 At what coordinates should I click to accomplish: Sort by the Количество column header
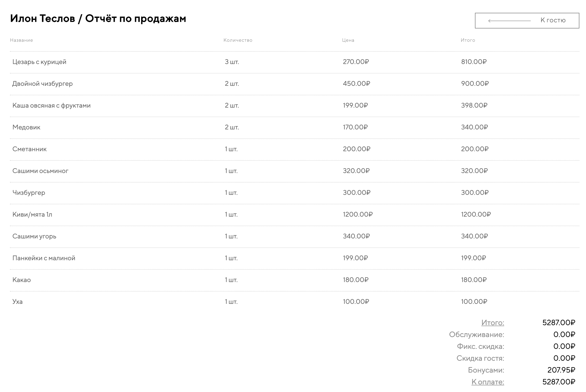238,40
